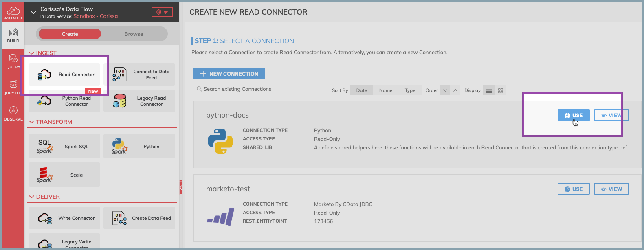Switch to list display view
644x250 pixels.
click(x=489, y=90)
